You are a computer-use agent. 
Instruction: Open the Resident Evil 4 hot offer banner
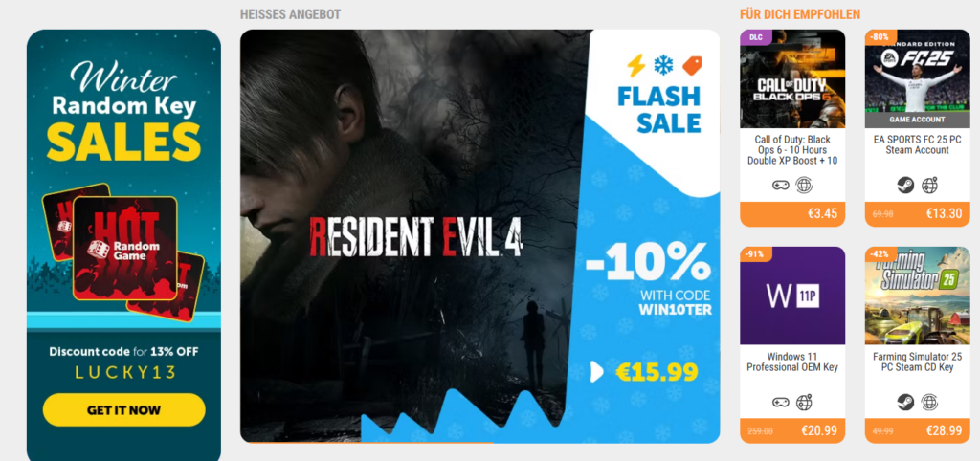(480, 236)
